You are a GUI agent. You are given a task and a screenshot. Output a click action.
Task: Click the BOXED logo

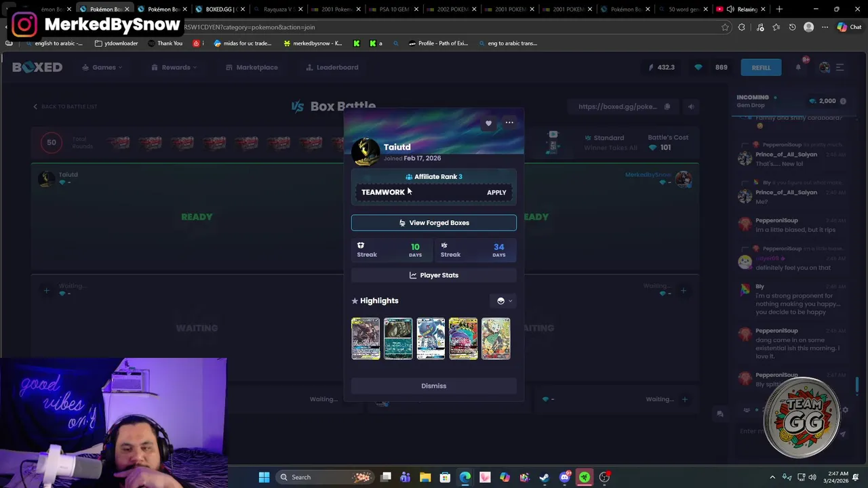[x=37, y=67]
